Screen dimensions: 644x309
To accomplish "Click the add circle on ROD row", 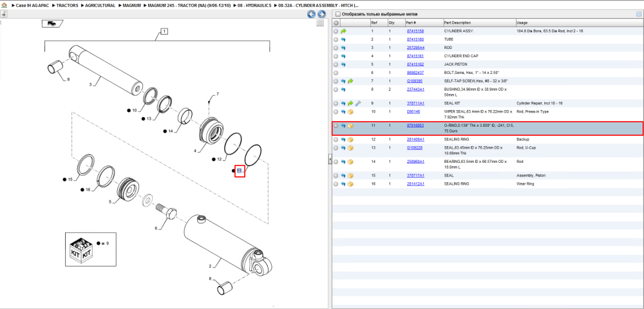I will tap(336, 48).
